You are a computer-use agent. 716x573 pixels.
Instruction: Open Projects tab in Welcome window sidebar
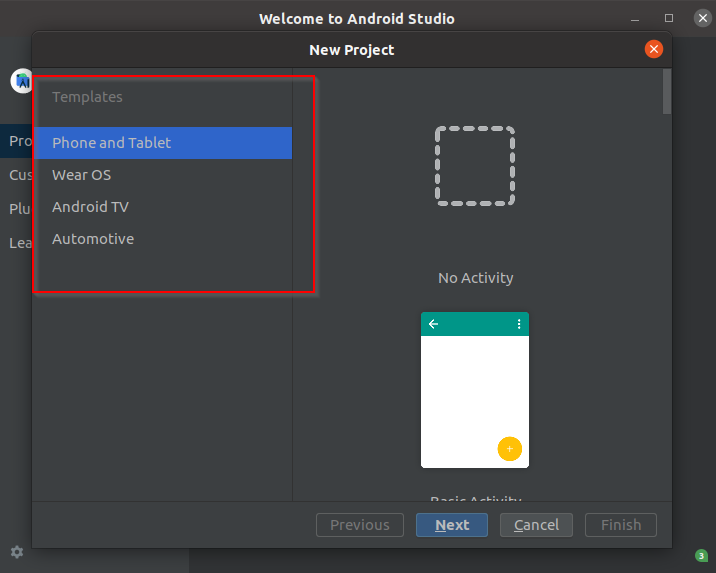point(16,141)
